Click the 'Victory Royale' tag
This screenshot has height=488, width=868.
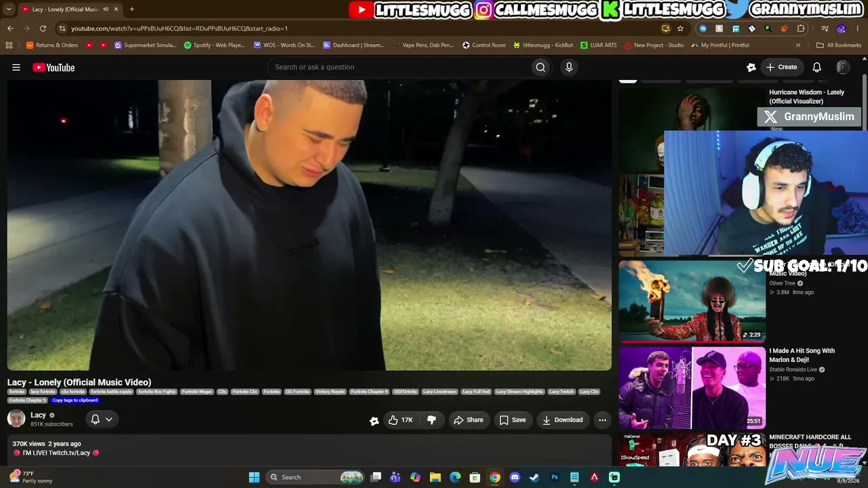point(330,392)
